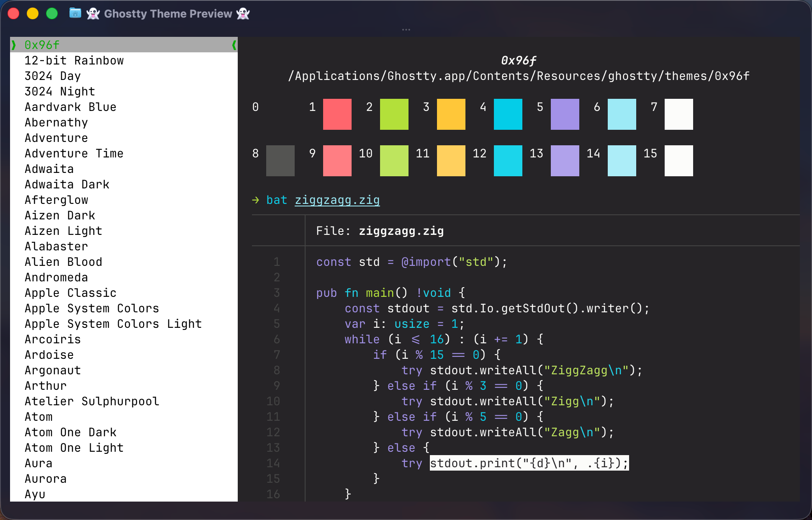Pick the Atom theme row

pos(124,417)
